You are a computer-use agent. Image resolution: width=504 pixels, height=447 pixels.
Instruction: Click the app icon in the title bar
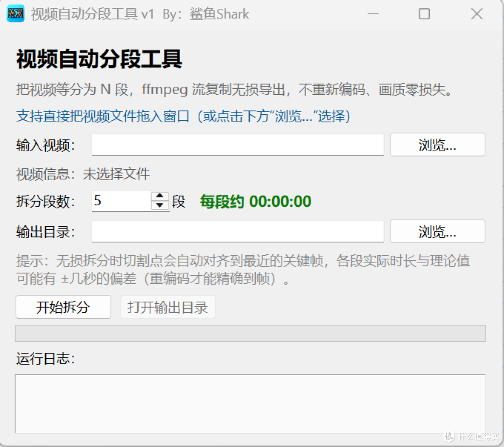click(15, 14)
